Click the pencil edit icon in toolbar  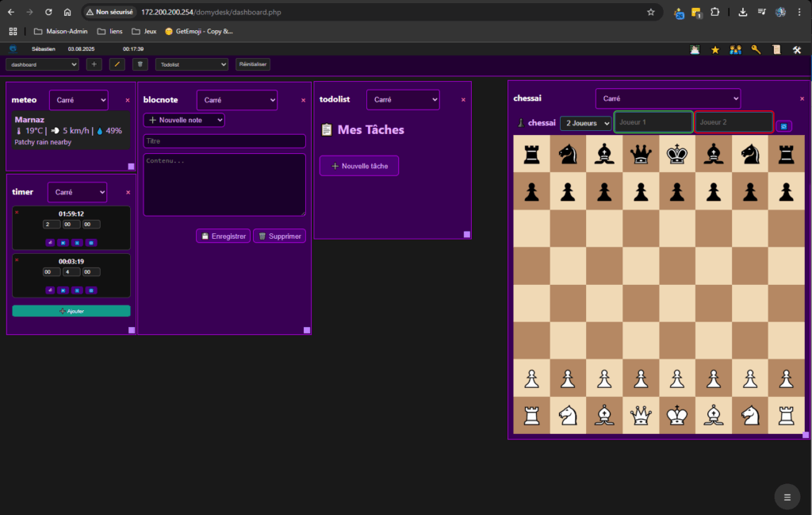coord(117,64)
